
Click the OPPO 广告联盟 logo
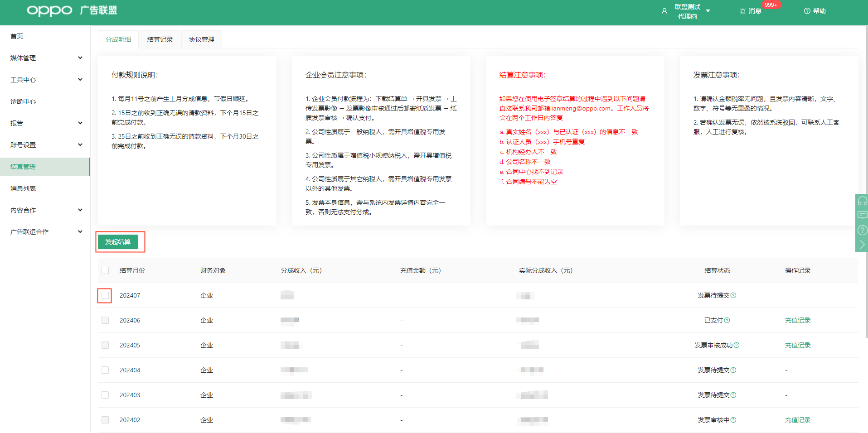(72, 10)
